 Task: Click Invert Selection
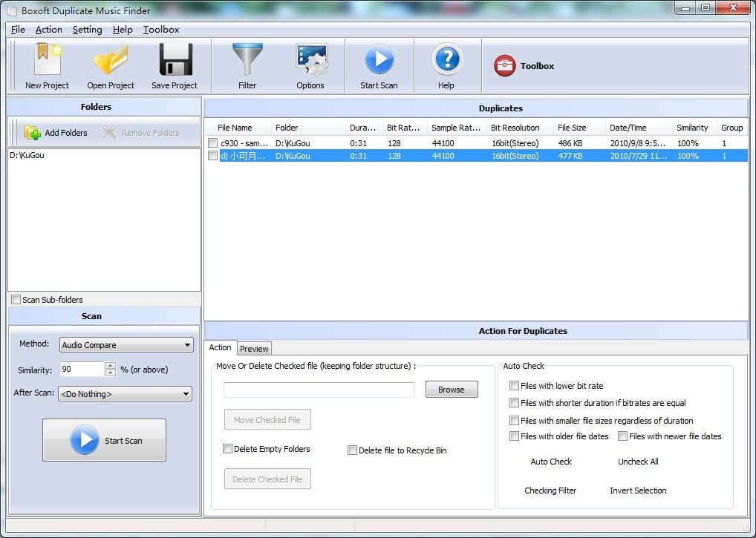point(638,491)
